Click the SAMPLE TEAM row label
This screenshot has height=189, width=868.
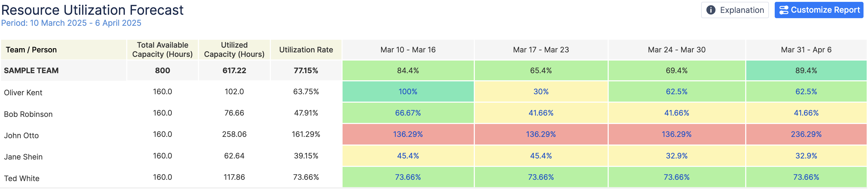coord(31,70)
